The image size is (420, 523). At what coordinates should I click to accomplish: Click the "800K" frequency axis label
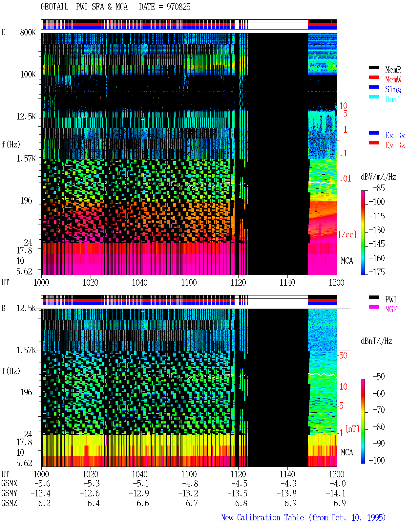(x=28, y=32)
